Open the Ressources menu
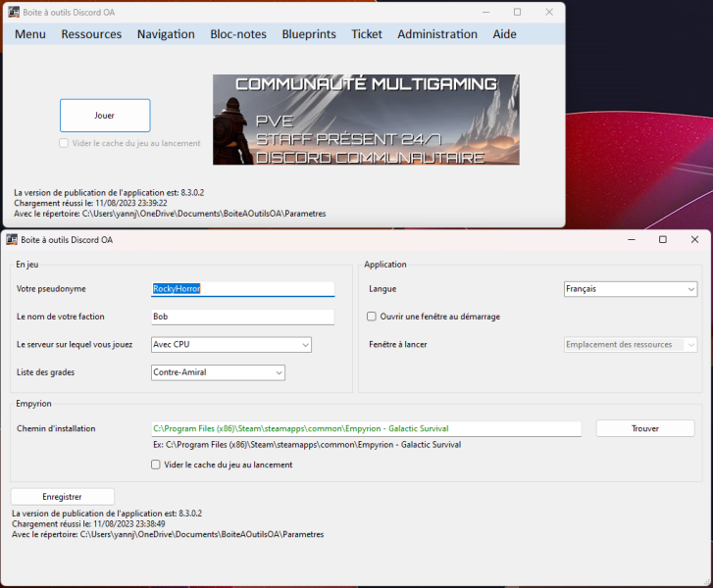This screenshot has height=588, width=713. pyautogui.click(x=91, y=34)
